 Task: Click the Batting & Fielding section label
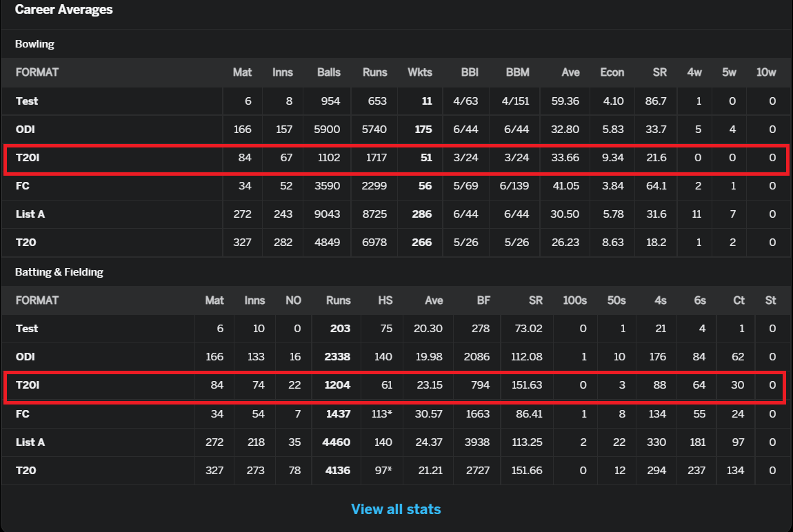coord(59,272)
